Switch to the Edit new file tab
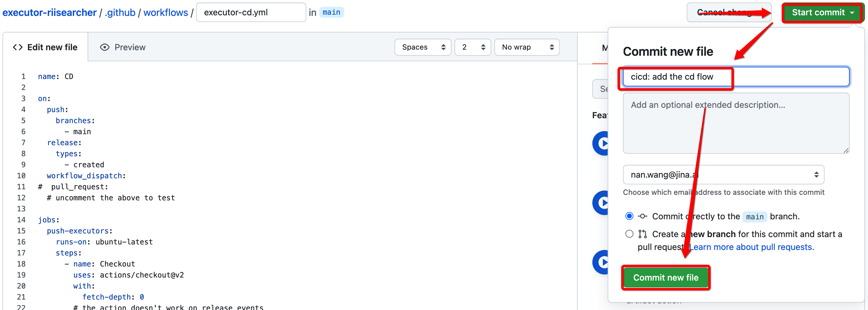The height and width of the screenshot is (310, 868). point(45,47)
